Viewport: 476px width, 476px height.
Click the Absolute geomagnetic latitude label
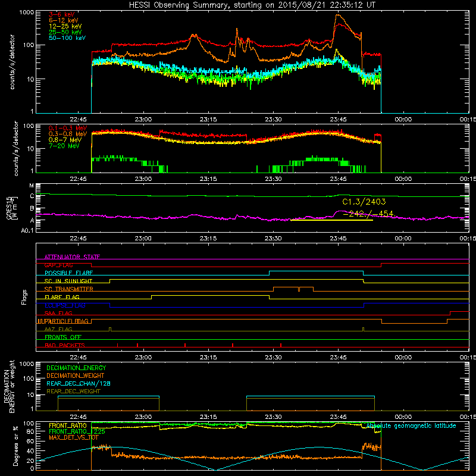(x=411, y=425)
